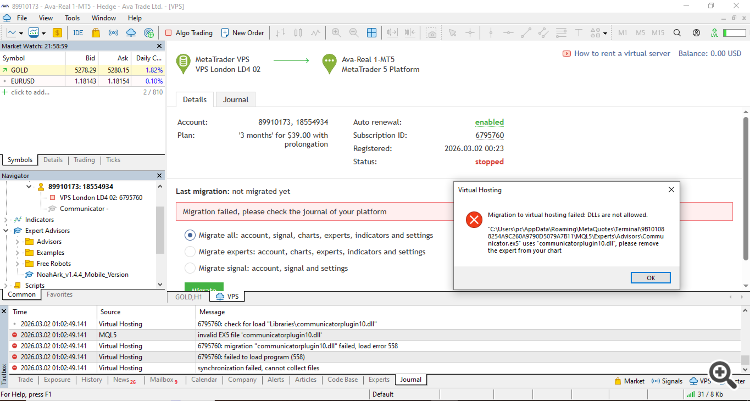
Task: Open Signals in the bottom status strip
Action: click(x=667, y=381)
